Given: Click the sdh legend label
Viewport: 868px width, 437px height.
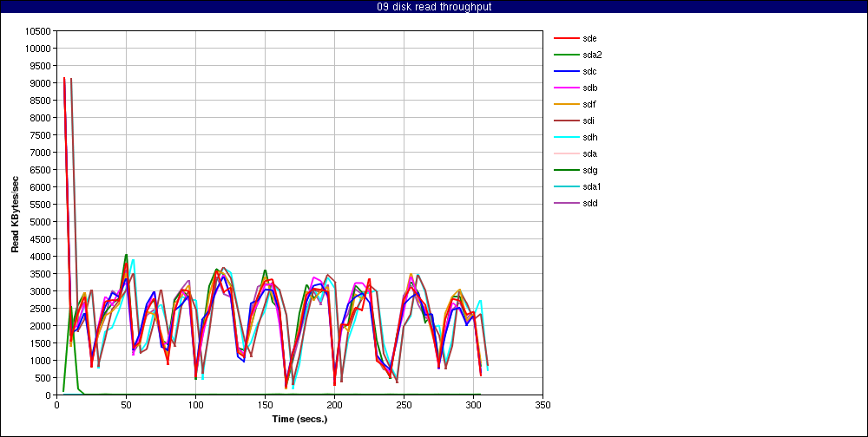Looking at the screenshot, I should (x=590, y=137).
